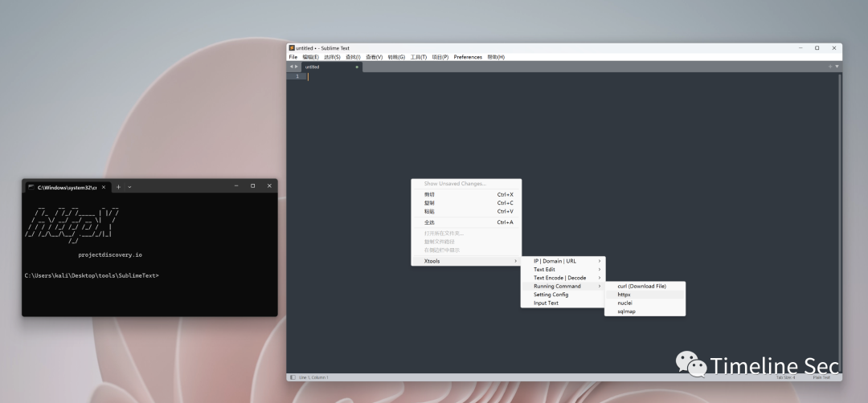868x403 pixels.
Task: Open the File menu
Action: tap(293, 57)
